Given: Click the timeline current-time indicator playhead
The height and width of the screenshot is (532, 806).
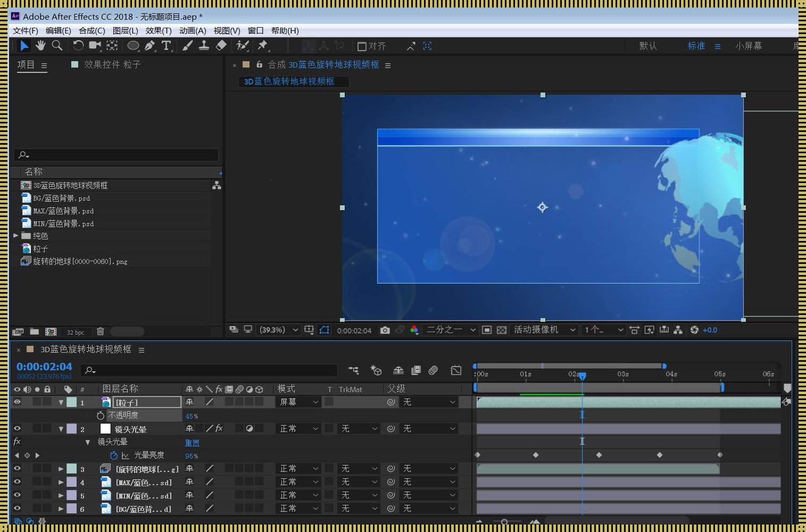Looking at the screenshot, I should (583, 376).
